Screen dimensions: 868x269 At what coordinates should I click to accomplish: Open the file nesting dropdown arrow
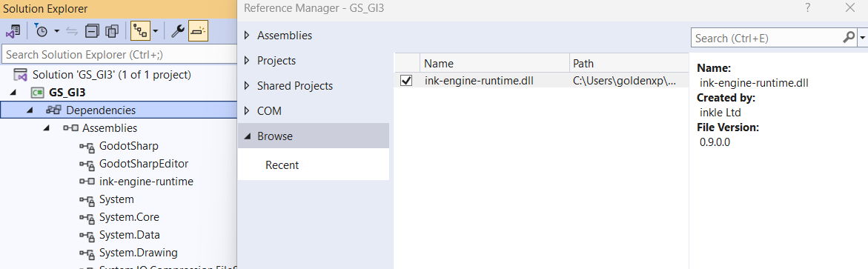(x=156, y=32)
